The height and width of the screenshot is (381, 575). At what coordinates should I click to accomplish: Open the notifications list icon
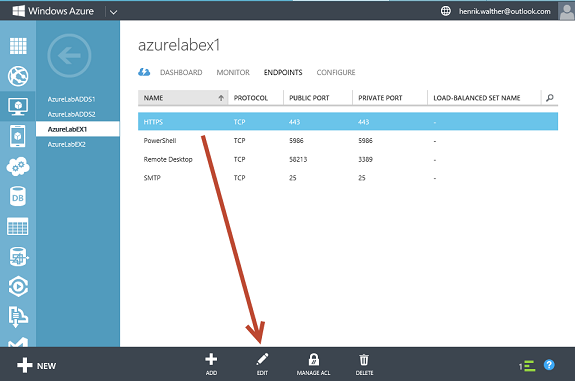click(527, 366)
